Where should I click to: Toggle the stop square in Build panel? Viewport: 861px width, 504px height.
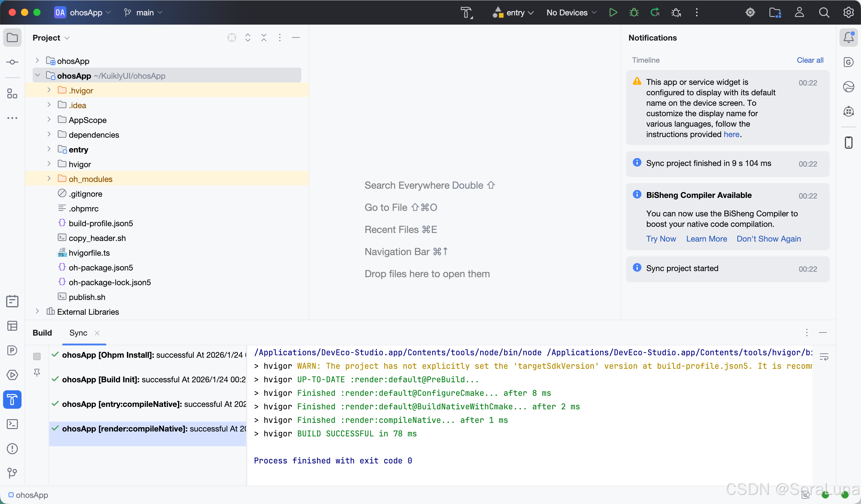tap(37, 356)
